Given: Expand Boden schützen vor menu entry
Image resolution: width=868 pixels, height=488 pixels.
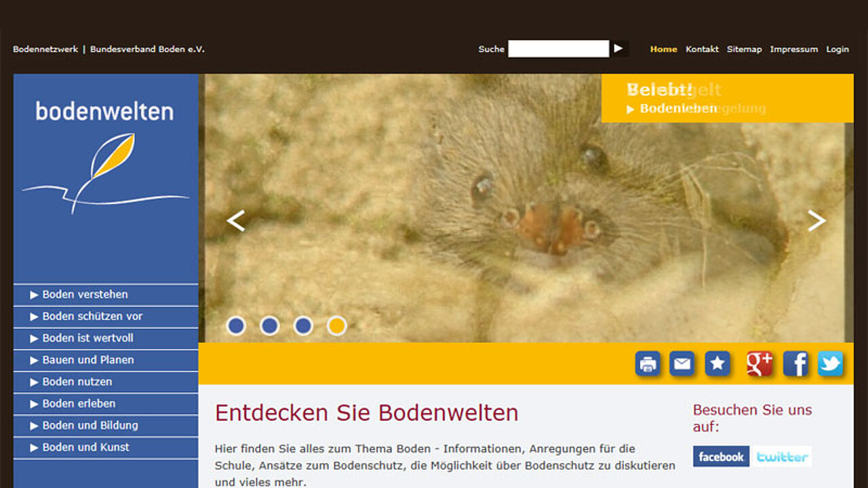Looking at the screenshot, I should point(106,317).
